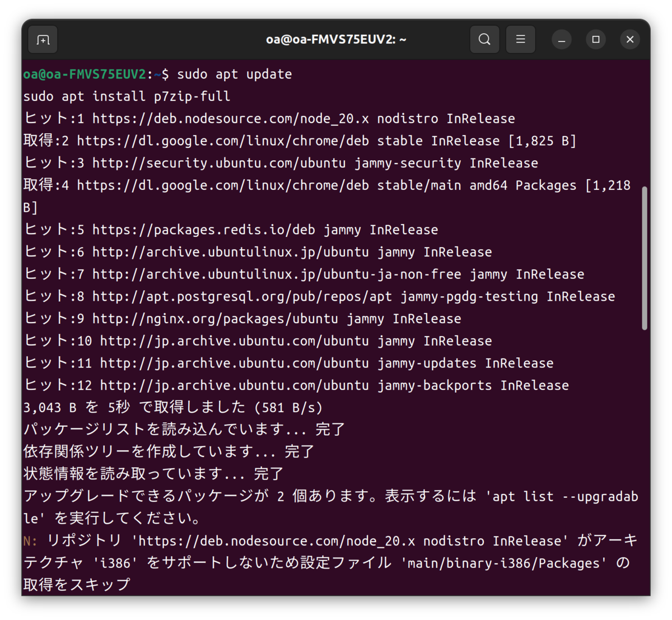Click the nginx.org/packages/ubuntu URL
672x620 pixels.
215,319
